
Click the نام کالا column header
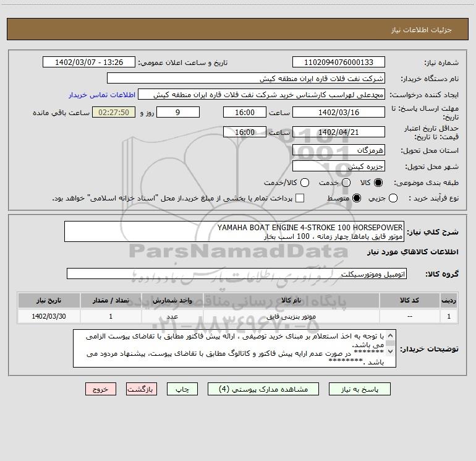point(291,300)
